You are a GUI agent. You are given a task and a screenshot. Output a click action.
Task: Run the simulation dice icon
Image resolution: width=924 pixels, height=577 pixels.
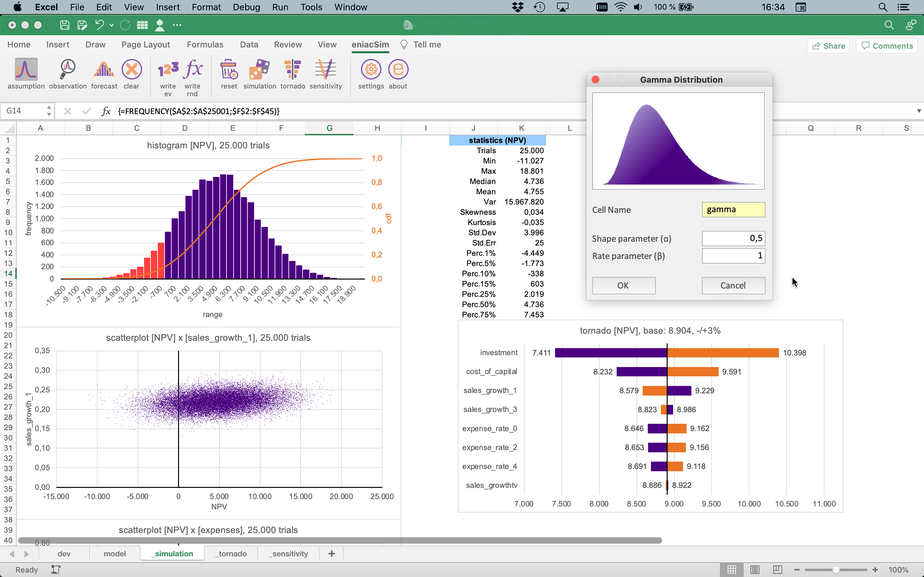click(259, 70)
